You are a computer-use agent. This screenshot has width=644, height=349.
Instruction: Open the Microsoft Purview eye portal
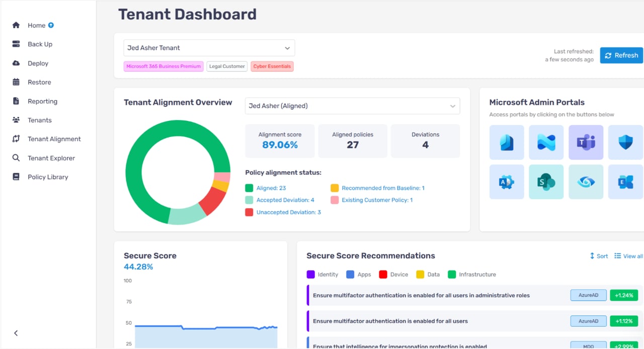[x=586, y=182]
